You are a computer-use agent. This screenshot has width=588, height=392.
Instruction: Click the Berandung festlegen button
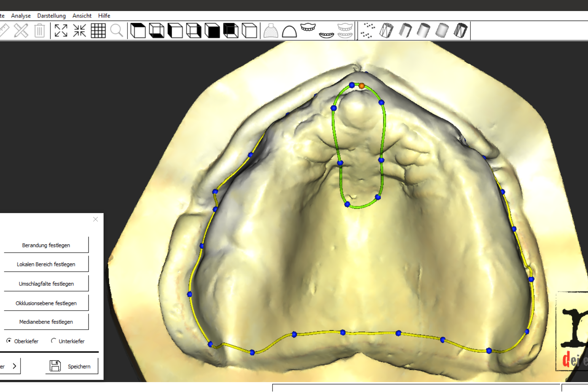[x=46, y=245]
